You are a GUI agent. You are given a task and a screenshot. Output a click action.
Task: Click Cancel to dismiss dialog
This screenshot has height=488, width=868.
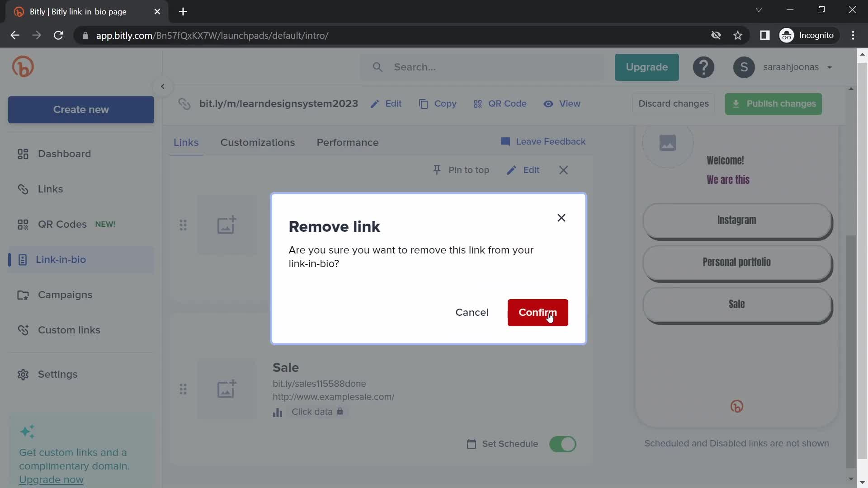tap(472, 312)
